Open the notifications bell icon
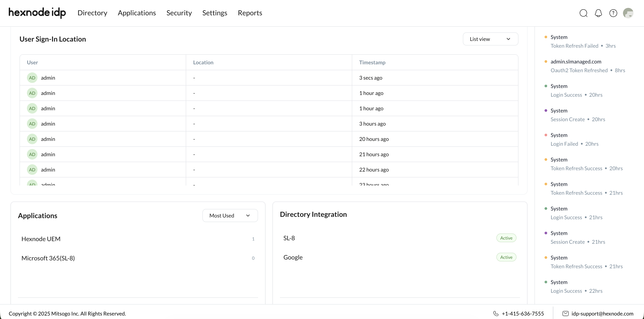 598,13
